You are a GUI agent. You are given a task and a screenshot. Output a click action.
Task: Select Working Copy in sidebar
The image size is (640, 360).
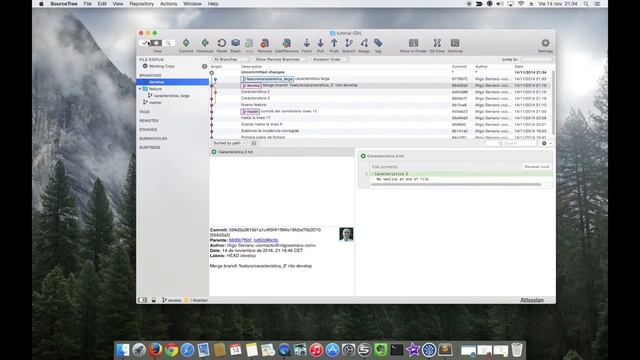click(x=172, y=66)
